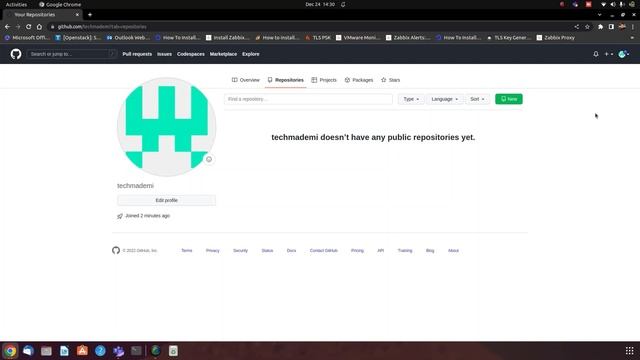Open the Activities overview
The image size is (640, 360).
click(x=16, y=4)
